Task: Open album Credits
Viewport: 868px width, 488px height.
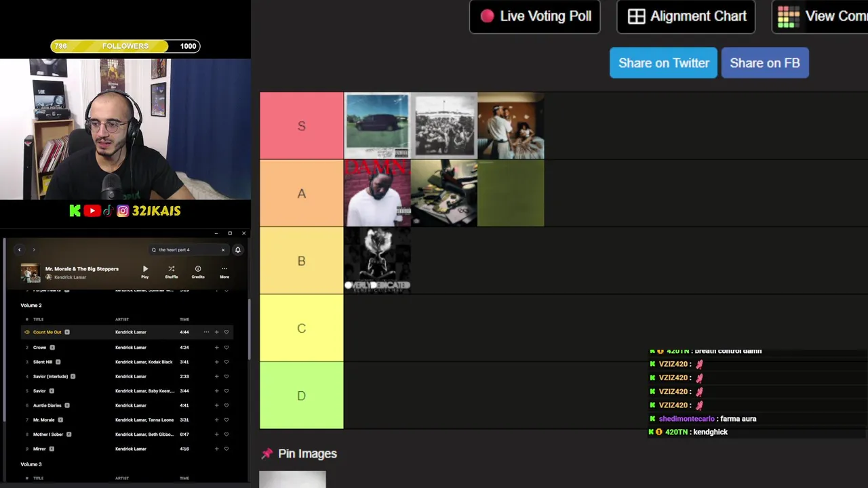Action: point(198,272)
